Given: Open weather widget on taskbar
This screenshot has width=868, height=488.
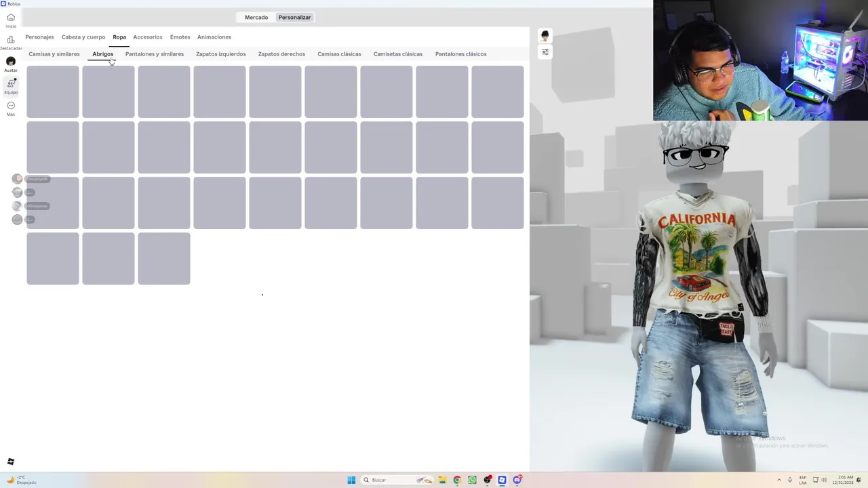Looking at the screenshot, I should (x=22, y=480).
